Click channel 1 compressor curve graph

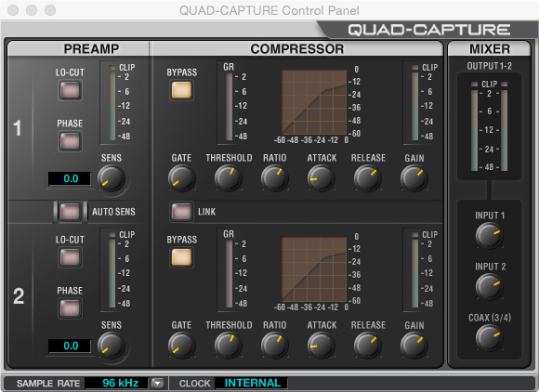(x=314, y=102)
